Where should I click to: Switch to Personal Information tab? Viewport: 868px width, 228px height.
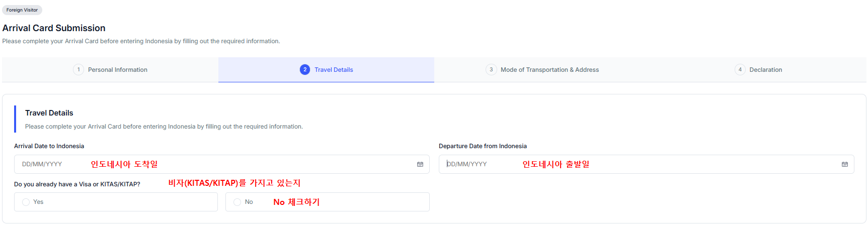(x=110, y=70)
